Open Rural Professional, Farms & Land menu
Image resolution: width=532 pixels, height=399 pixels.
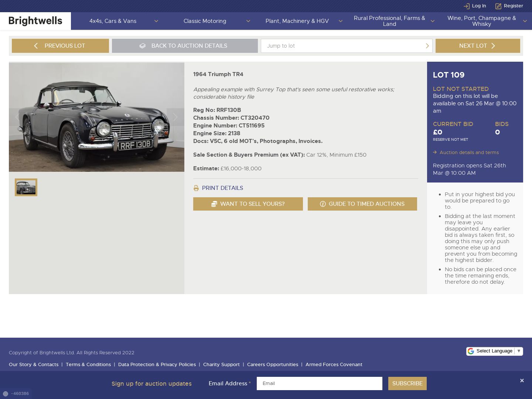[x=389, y=21]
